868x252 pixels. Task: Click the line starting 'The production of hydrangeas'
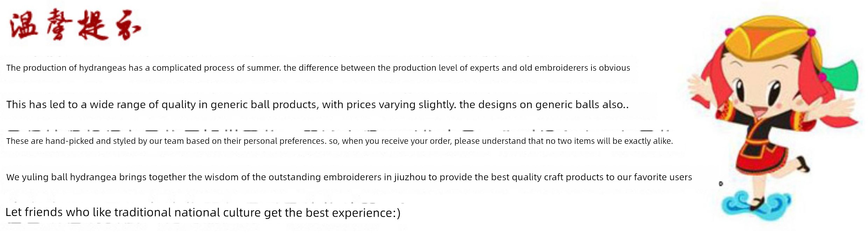coord(318,68)
